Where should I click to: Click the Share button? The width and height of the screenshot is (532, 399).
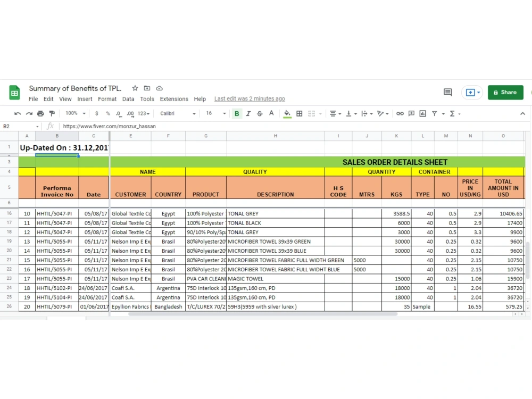[x=505, y=92]
